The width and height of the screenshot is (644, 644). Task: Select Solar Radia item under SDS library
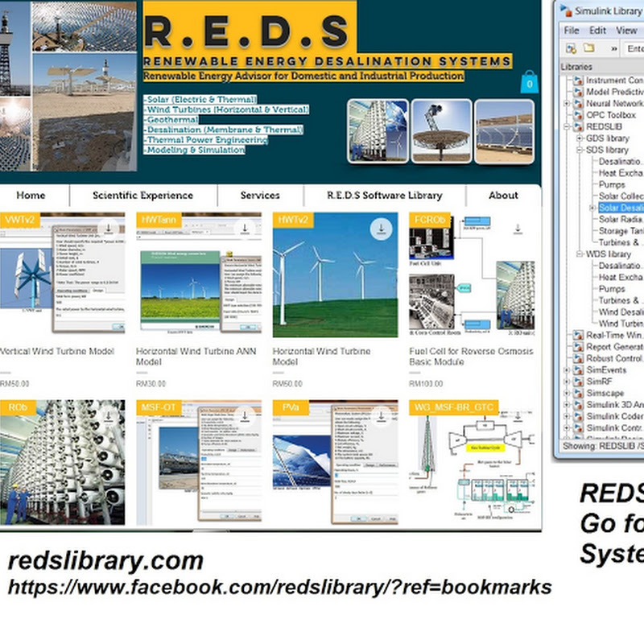[621, 219]
